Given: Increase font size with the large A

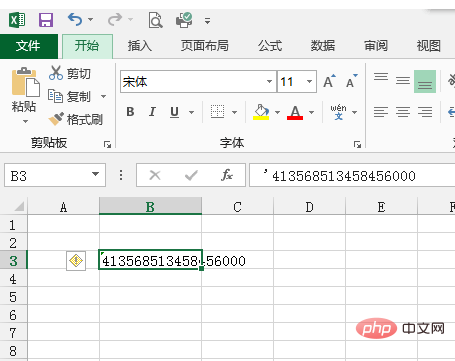Looking at the screenshot, I should [x=329, y=81].
